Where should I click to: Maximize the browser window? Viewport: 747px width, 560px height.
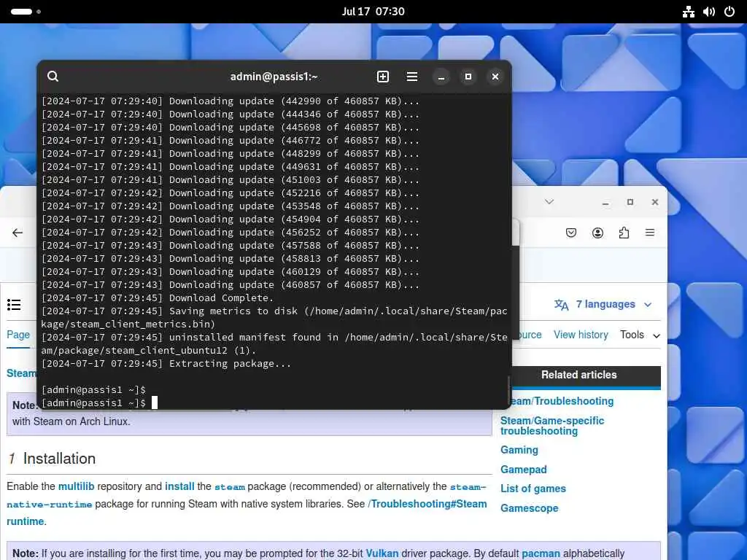pos(630,203)
